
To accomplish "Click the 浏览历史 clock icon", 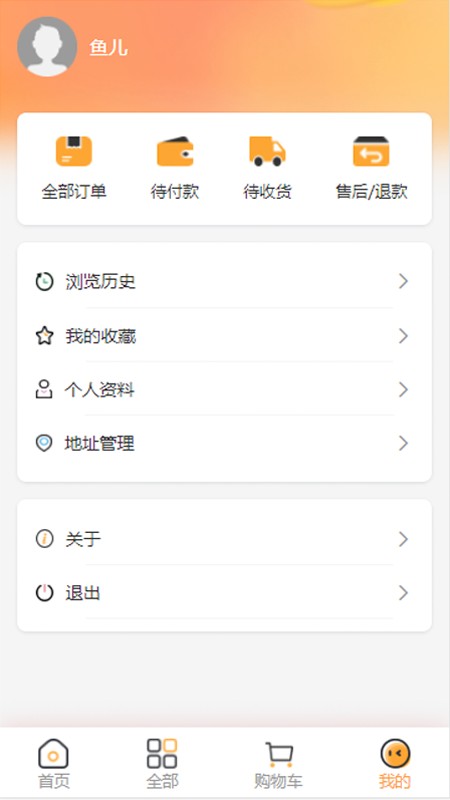I will 44,282.
